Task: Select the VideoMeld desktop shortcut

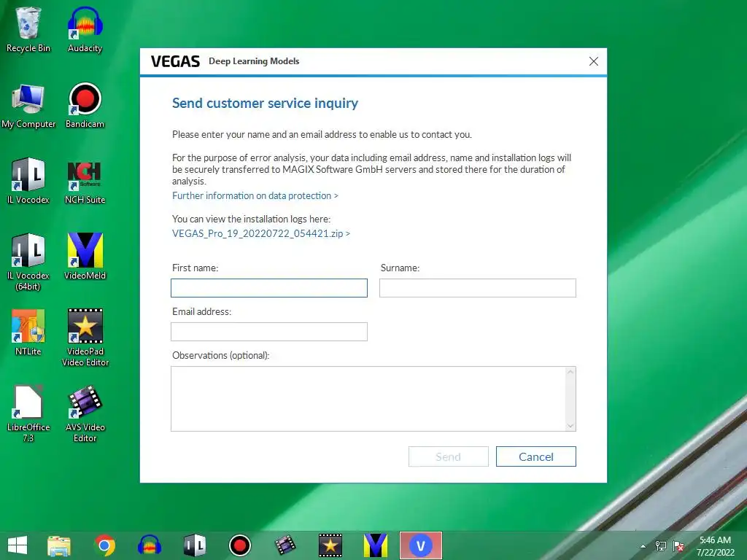Action: coord(85,257)
